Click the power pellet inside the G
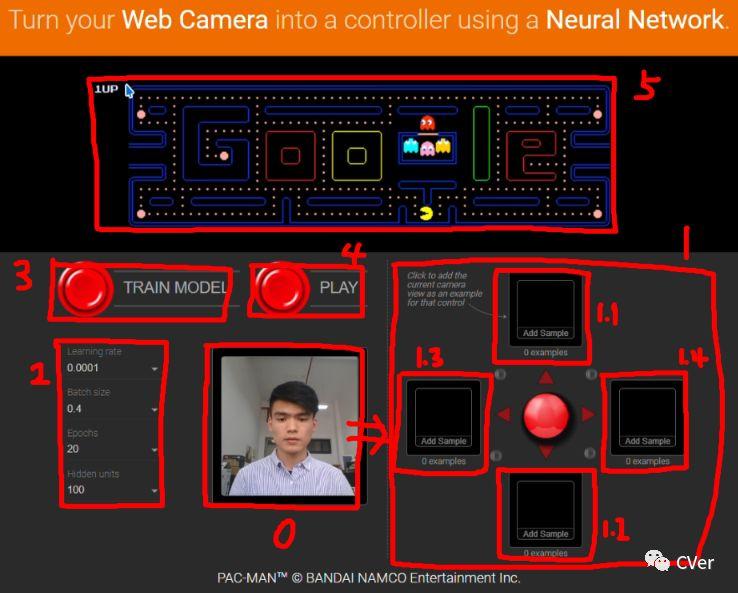The image size is (738, 593). 225,156
